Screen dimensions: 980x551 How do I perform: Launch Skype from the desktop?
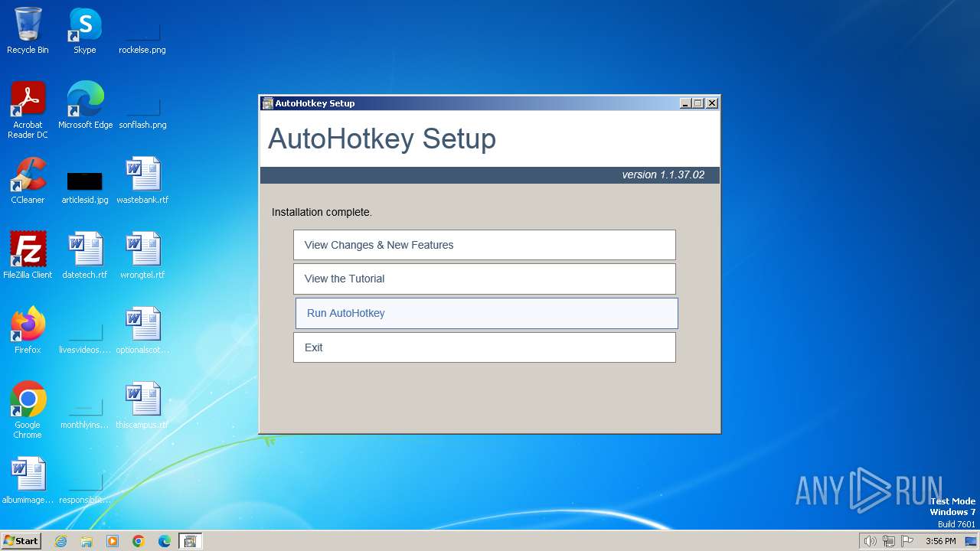click(x=85, y=31)
